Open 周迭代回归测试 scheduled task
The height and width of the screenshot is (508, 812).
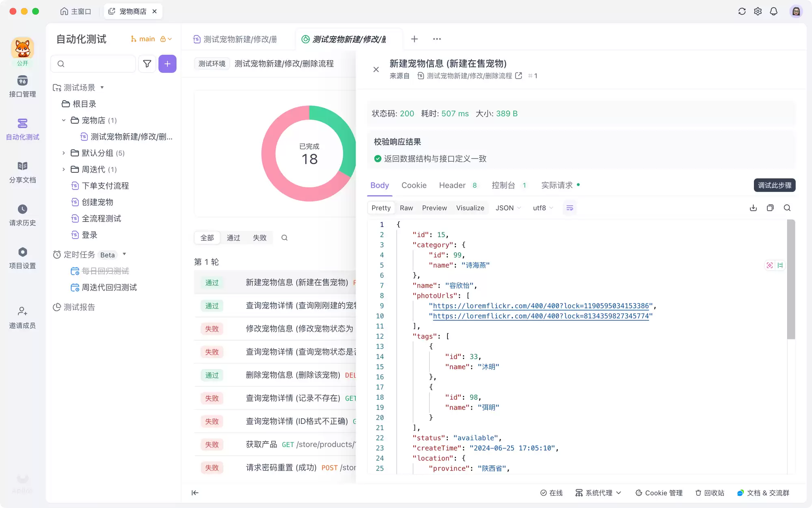coord(104,287)
